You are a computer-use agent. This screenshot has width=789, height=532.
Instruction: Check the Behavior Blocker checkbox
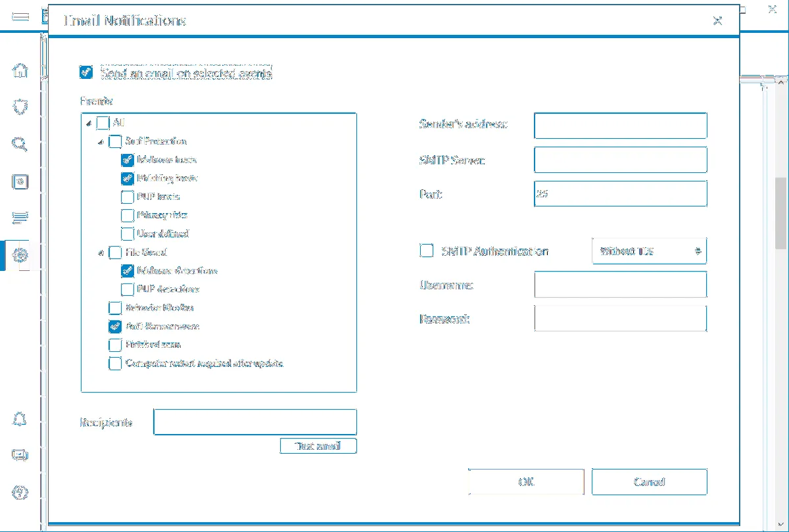coord(115,308)
